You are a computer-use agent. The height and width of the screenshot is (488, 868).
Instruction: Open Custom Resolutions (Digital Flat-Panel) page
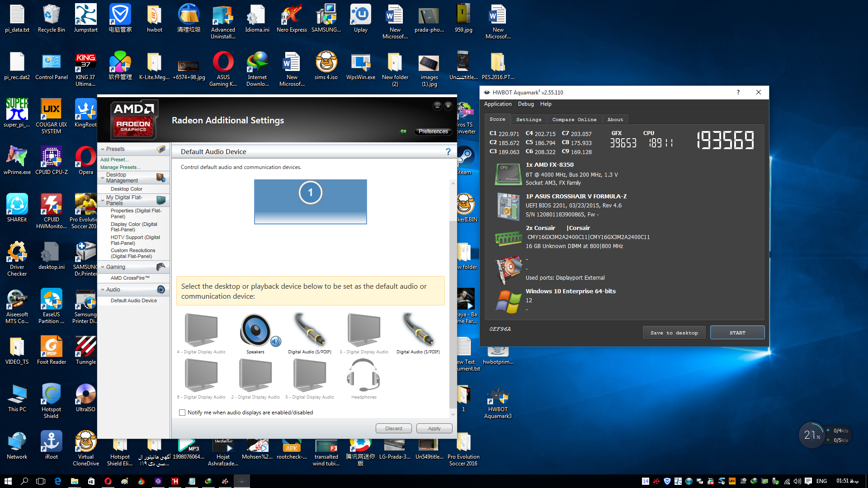point(133,253)
